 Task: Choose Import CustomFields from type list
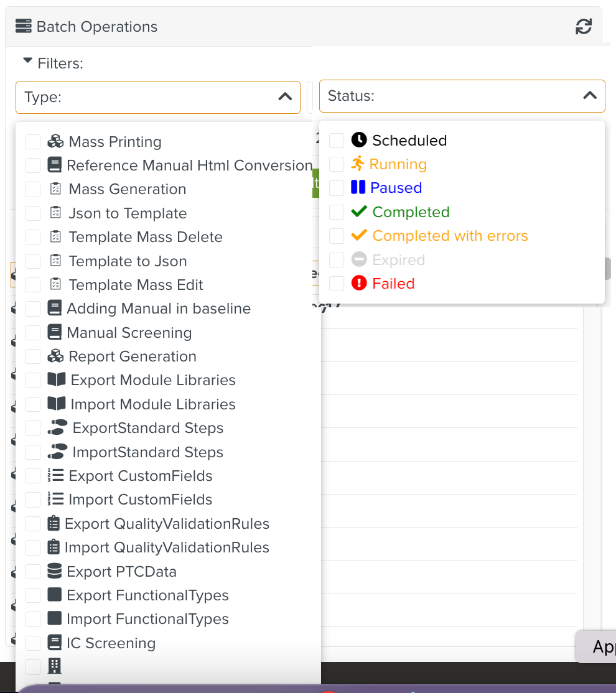click(x=140, y=500)
